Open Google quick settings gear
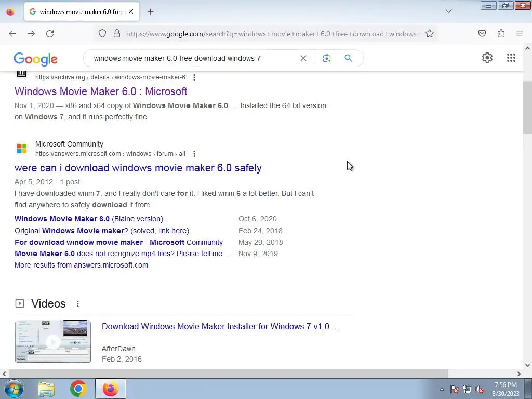 click(x=487, y=58)
